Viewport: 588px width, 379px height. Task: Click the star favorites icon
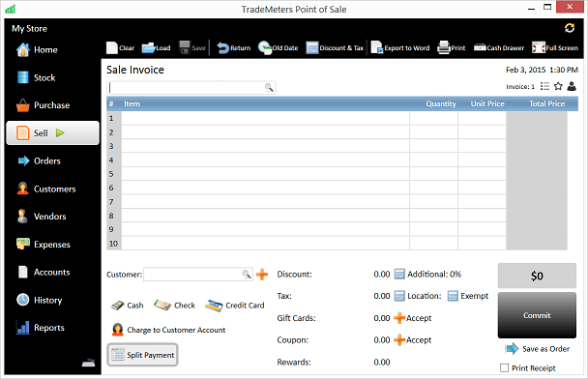point(558,86)
